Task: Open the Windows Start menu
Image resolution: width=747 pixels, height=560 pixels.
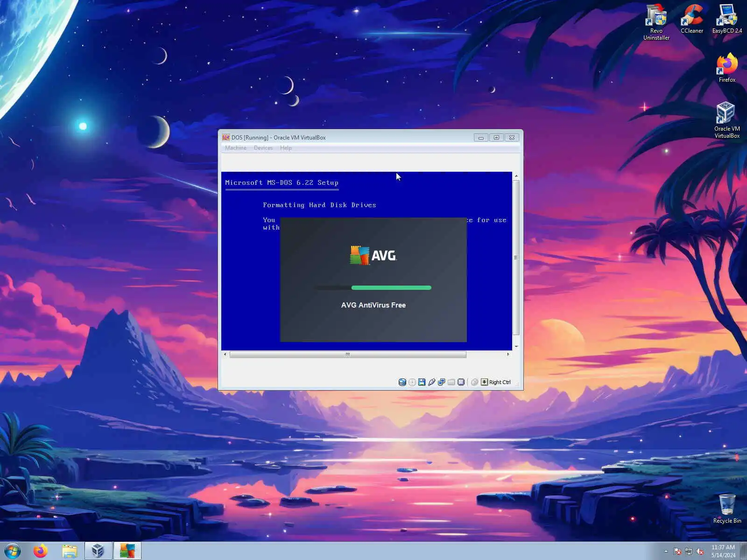Action: tap(13, 551)
